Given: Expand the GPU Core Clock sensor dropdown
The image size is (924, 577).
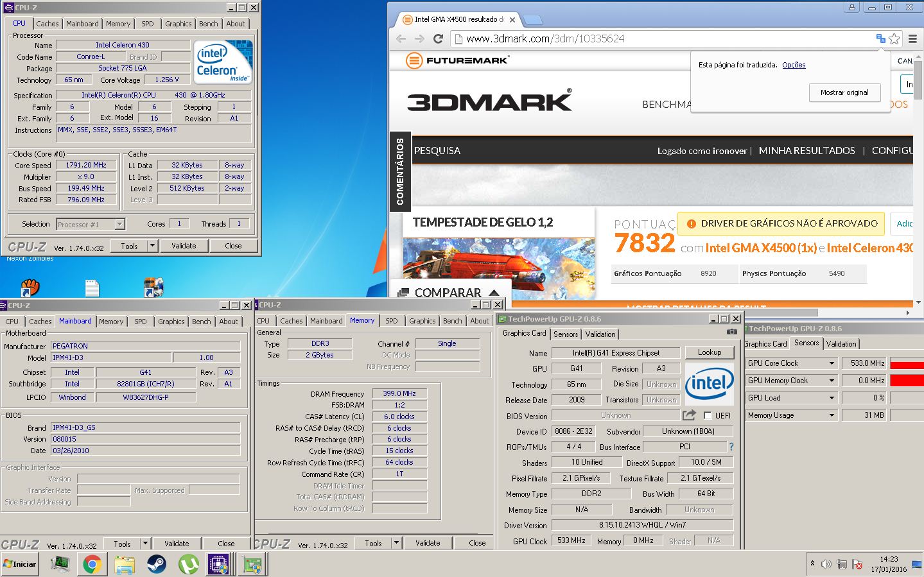Looking at the screenshot, I should pos(832,363).
